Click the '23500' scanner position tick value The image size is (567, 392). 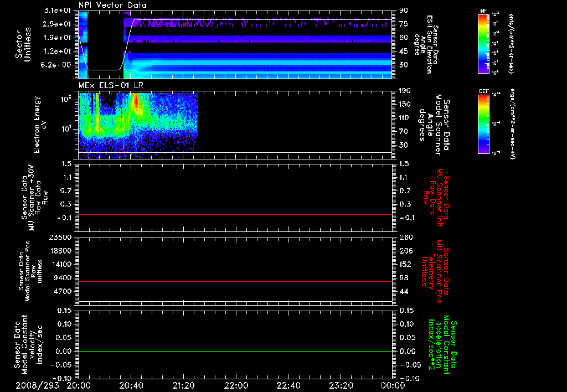[60, 237]
